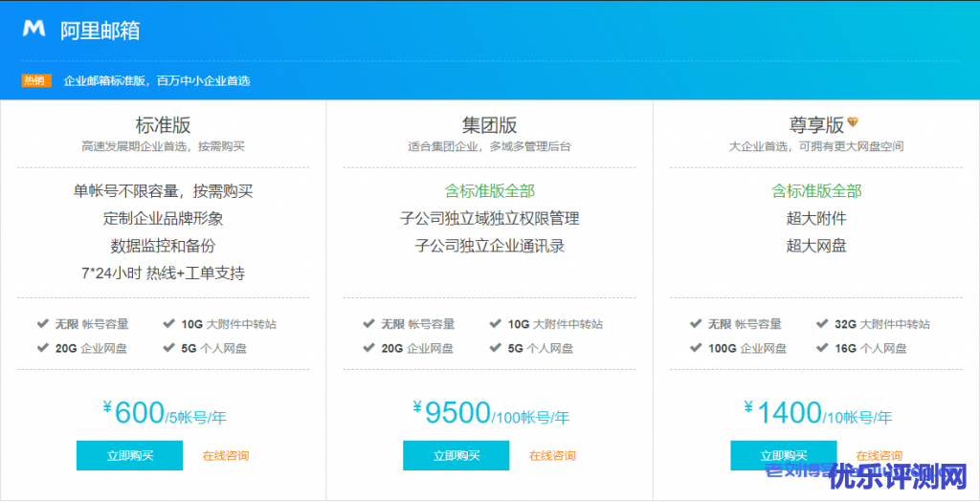Click the ¥1400 price for 10帐号/年
This screenshot has height=502, width=980.
click(818, 413)
